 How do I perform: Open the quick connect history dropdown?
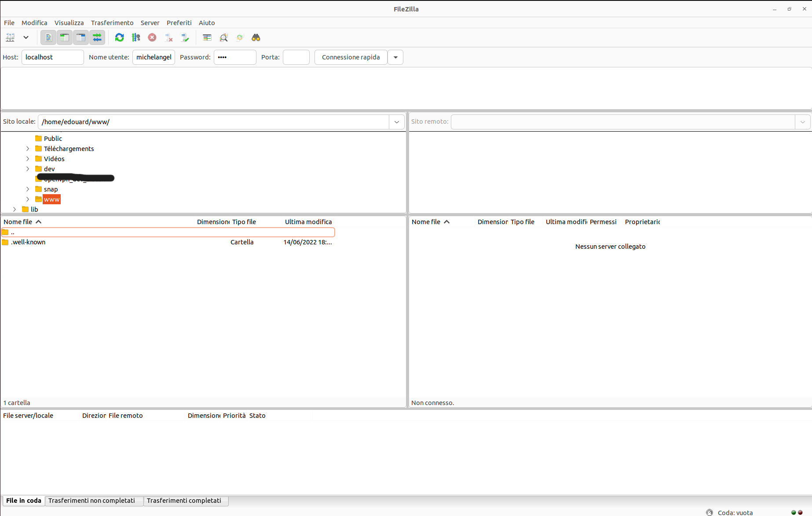click(395, 57)
